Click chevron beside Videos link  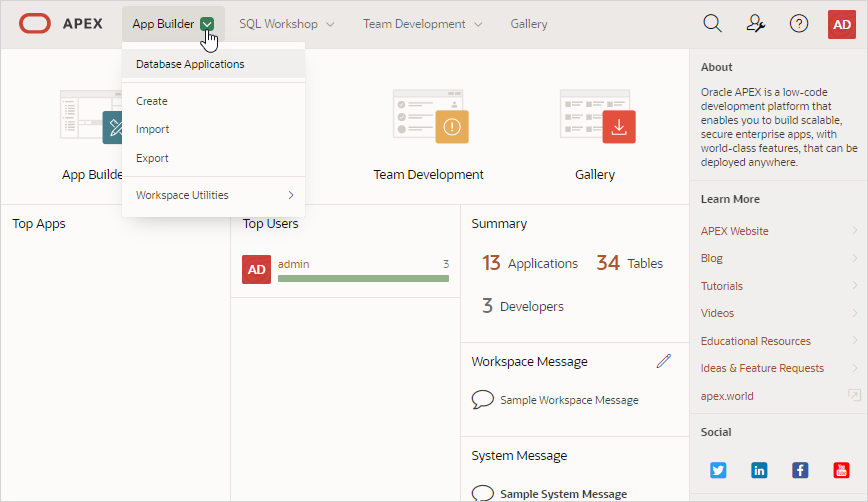coord(855,313)
